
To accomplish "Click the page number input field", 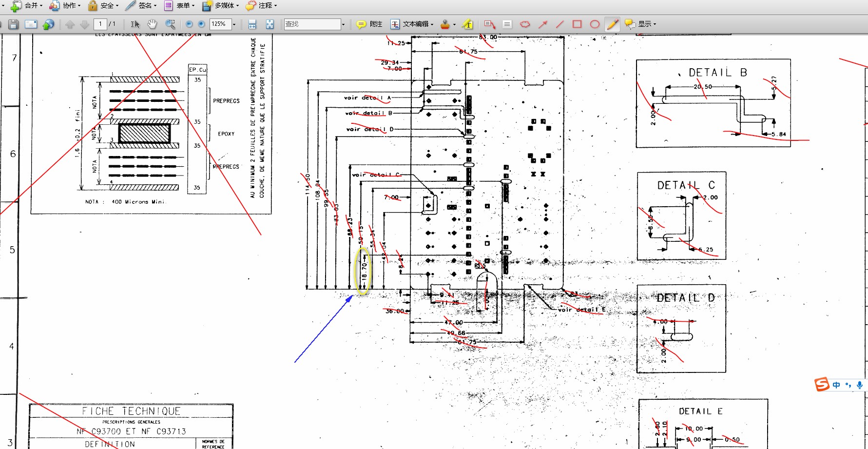I will (x=100, y=24).
